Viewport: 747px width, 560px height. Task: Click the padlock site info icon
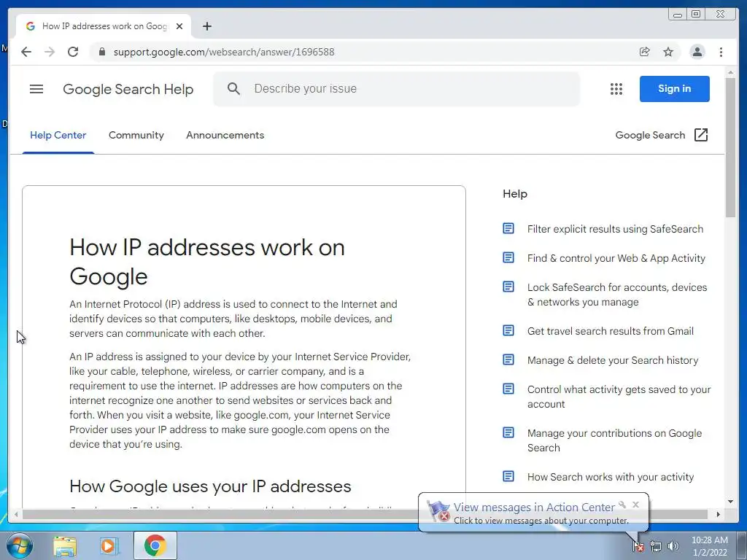tap(101, 52)
